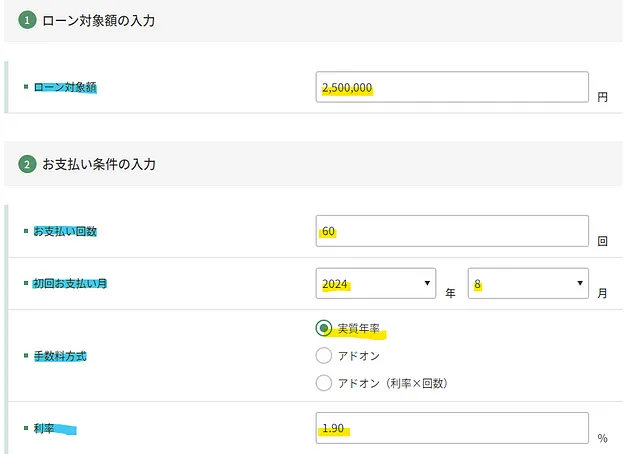Screen dimensions: 640x454
Task: Click the 円 unit text
Action: point(603,98)
